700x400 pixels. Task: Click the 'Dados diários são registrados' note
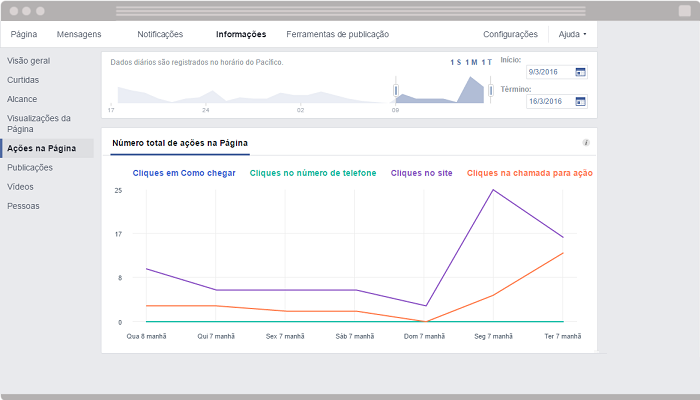click(197, 62)
